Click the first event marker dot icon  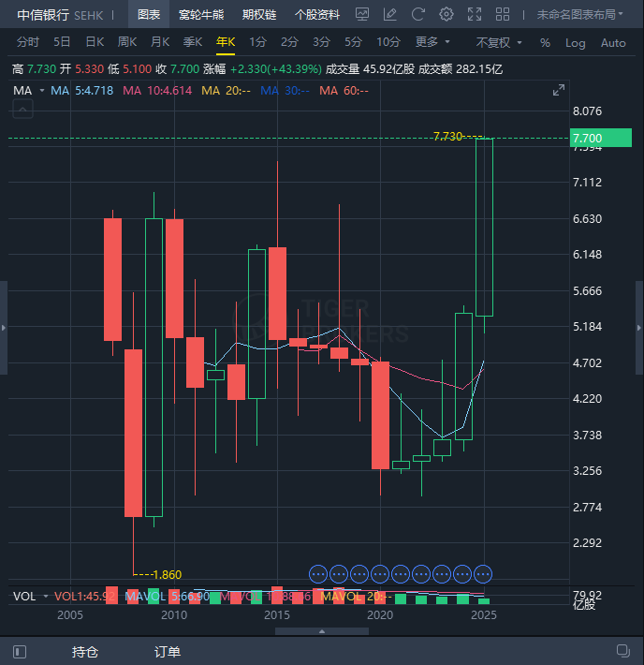(318, 575)
